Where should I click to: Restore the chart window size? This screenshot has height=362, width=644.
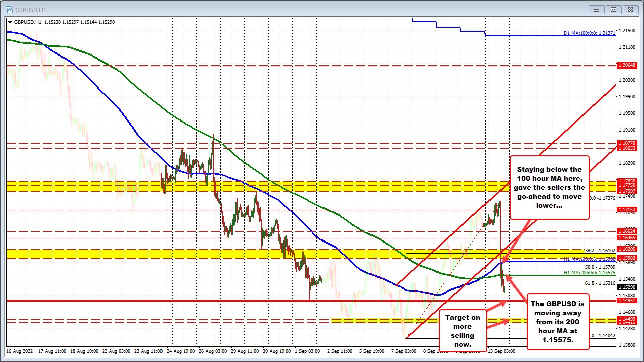point(613,9)
